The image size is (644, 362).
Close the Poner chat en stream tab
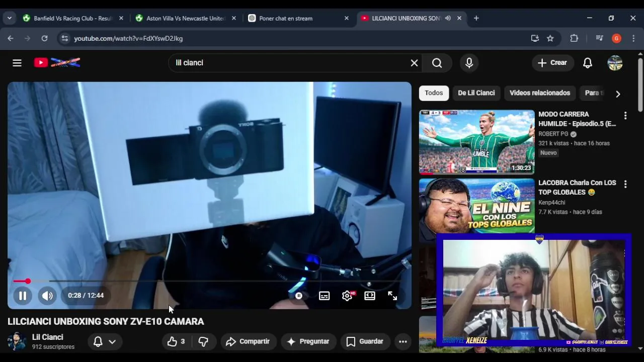(x=346, y=18)
